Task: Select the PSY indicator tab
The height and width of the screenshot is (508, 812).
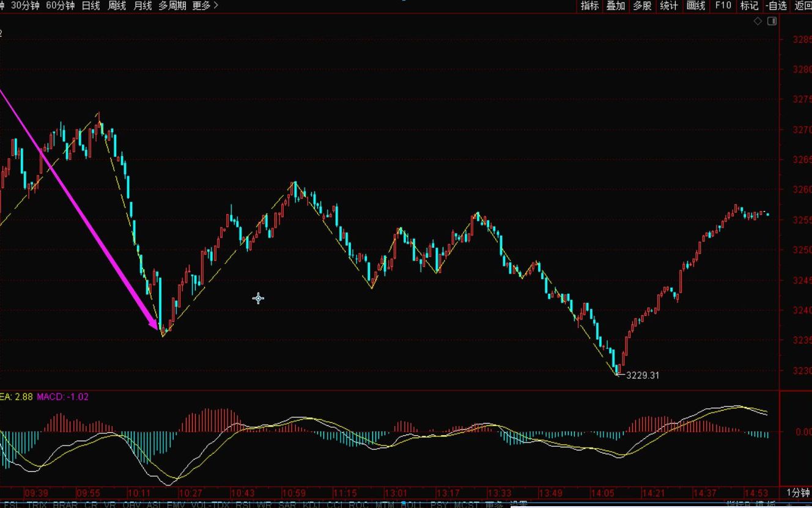Action: pyautogui.click(x=438, y=505)
